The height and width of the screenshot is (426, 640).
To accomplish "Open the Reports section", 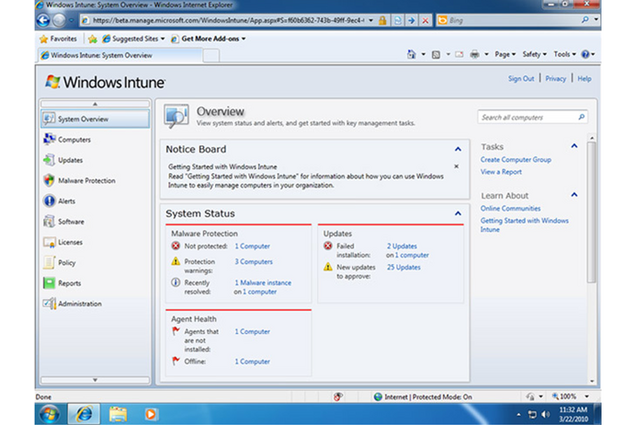I will point(69,283).
